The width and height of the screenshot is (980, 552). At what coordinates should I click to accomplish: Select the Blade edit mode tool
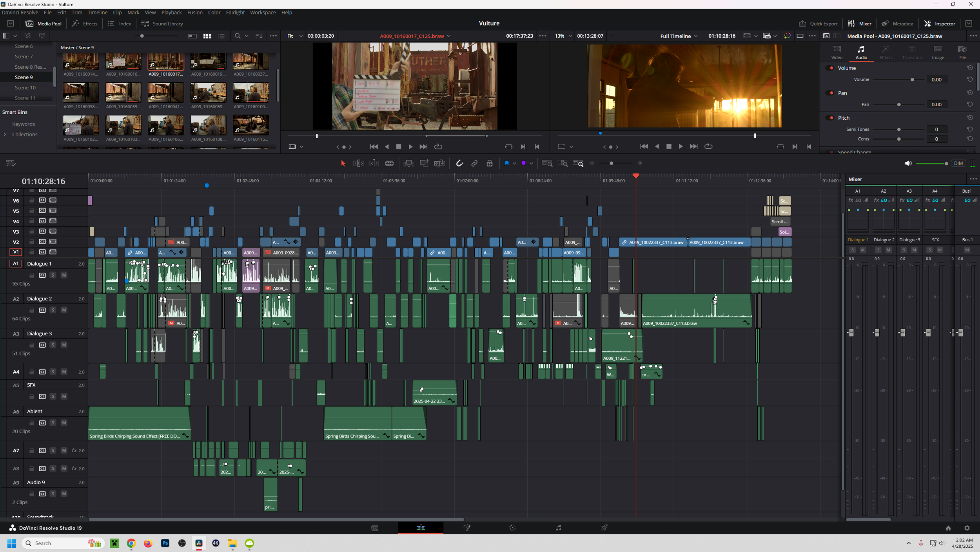(389, 163)
